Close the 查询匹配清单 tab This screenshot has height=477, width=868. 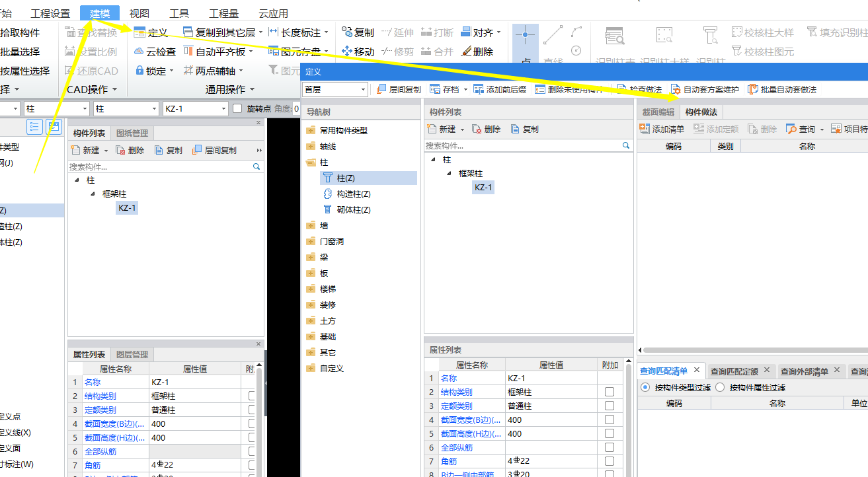coord(697,370)
